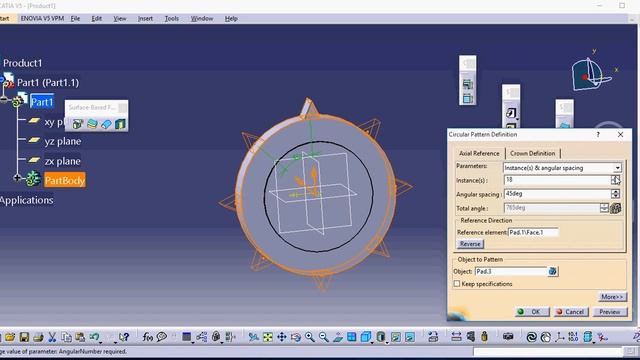Click the Angular spacing spinner arrows
Screen dimensions: 640x360
tap(616, 194)
